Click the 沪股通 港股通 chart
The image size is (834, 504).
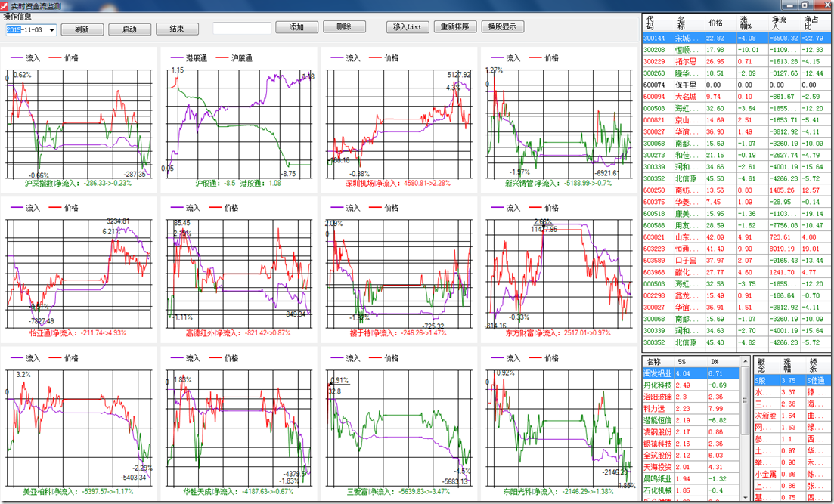(x=239, y=119)
